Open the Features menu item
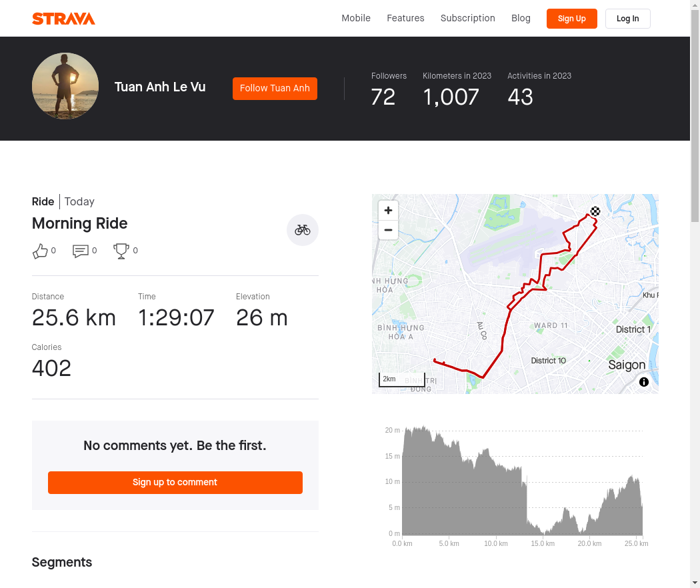The image size is (700, 588). [405, 18]
